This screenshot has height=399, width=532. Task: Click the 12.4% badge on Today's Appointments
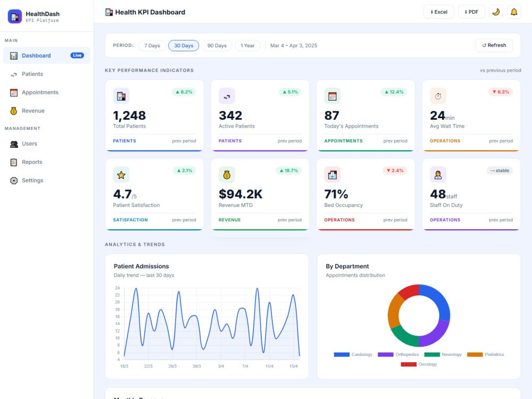point(394,92)
